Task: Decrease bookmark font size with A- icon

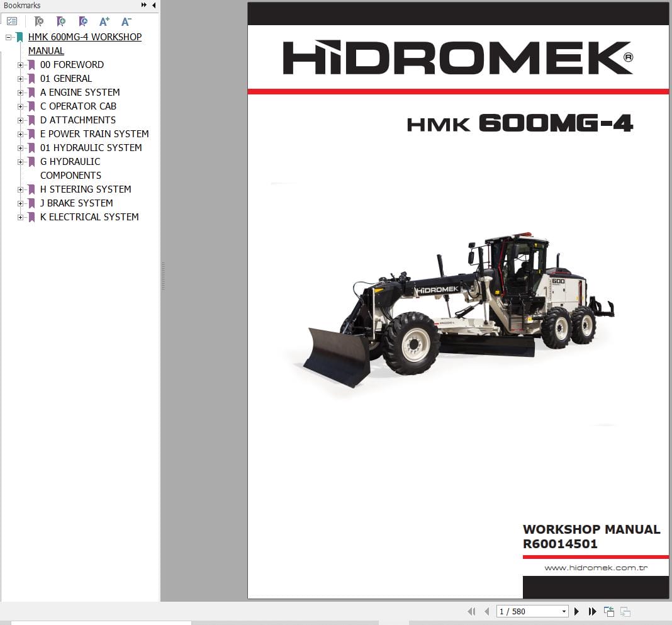Action: click(126, 21)
